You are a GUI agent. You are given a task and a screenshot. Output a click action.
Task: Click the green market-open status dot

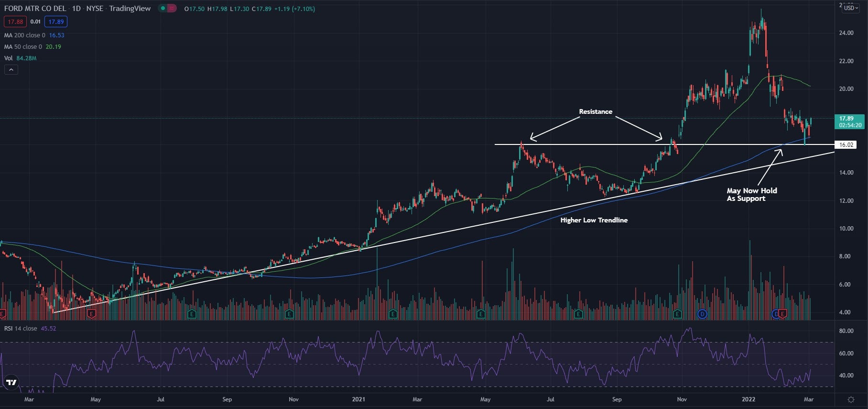point(163,9)
